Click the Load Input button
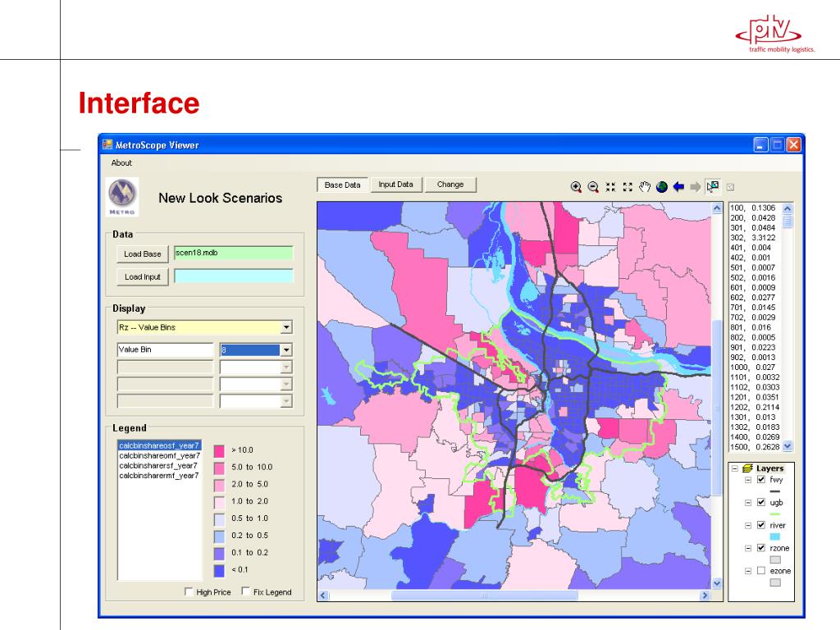This screenshot has width=840, height=630. pyautogui.click(x=143, y=277)
